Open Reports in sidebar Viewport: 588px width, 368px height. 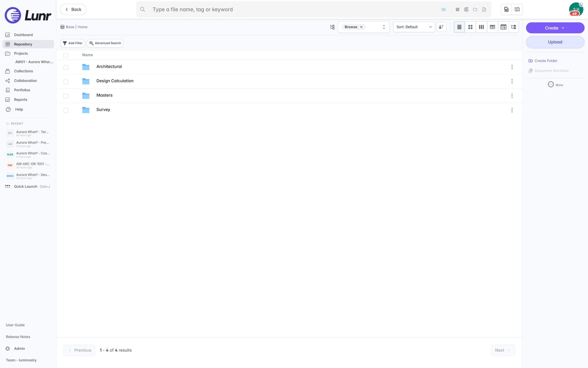click(28, 100)
